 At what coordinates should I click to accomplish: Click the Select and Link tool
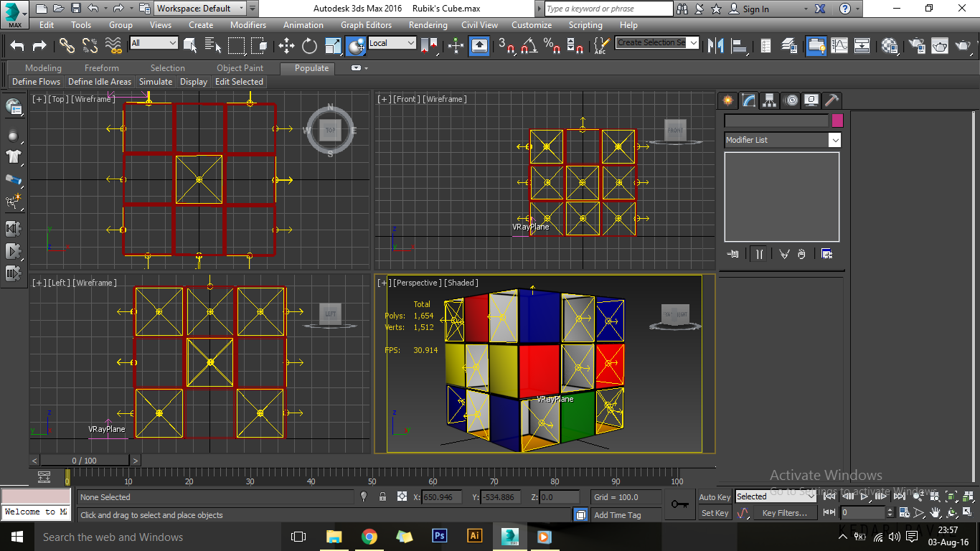[67, 46]
